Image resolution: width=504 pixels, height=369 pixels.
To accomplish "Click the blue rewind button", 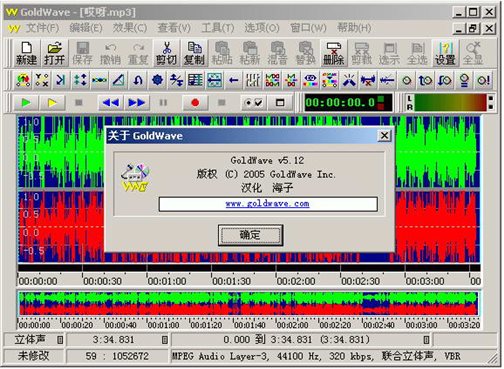I will pos(111,103).
